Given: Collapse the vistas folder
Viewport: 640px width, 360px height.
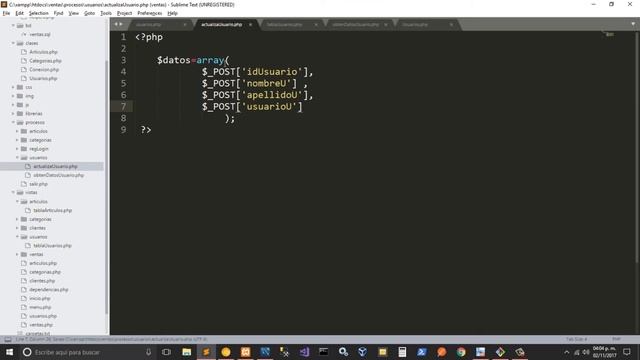Looking at the screenshot, I should click(13, 192).
